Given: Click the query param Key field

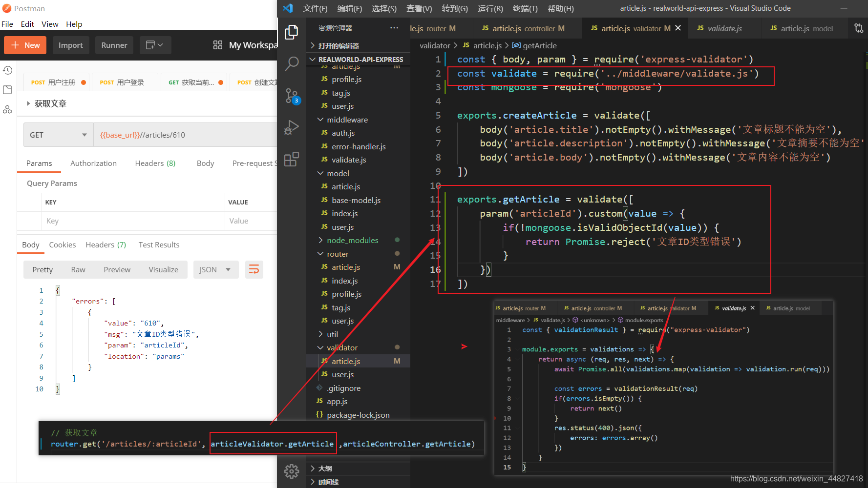Looking at the screenshot, I should pos(133,221).
